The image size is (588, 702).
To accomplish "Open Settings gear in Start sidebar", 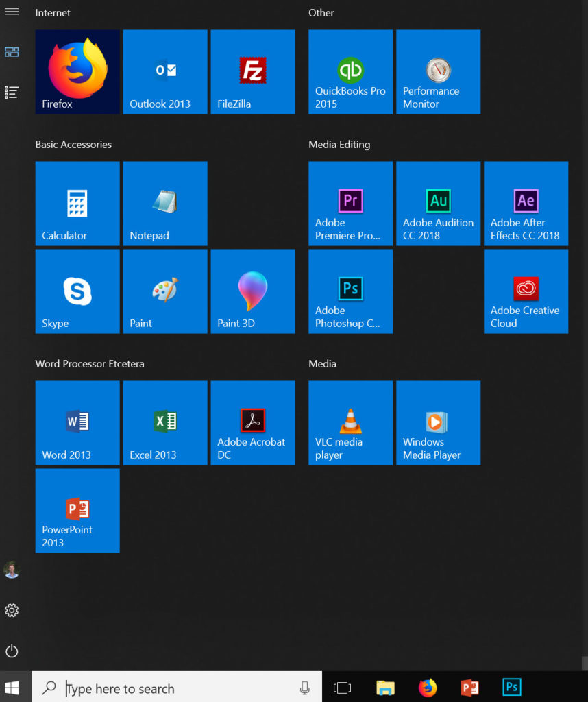I will (x=12, y=610).
